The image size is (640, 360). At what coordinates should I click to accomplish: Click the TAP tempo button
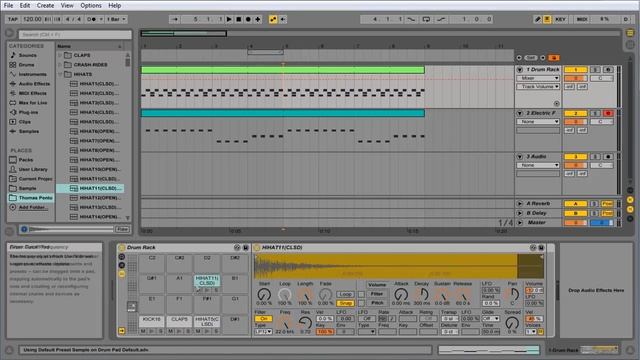pos(13,19)
